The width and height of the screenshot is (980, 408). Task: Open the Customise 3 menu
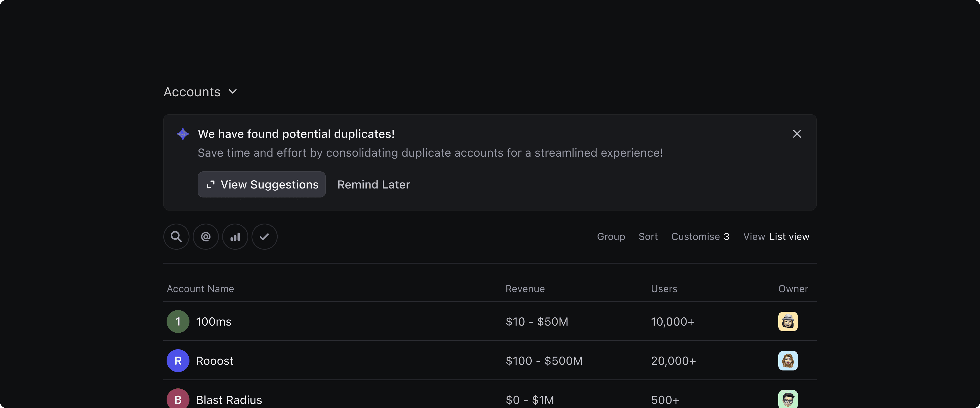pyautogui.click(x=700, y=237)
